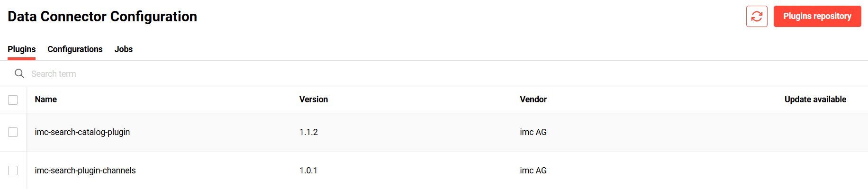The image size is (868, 189).
Task: Open the imc-search-catalog-plugin entry
Action: [x=82, y=132]
